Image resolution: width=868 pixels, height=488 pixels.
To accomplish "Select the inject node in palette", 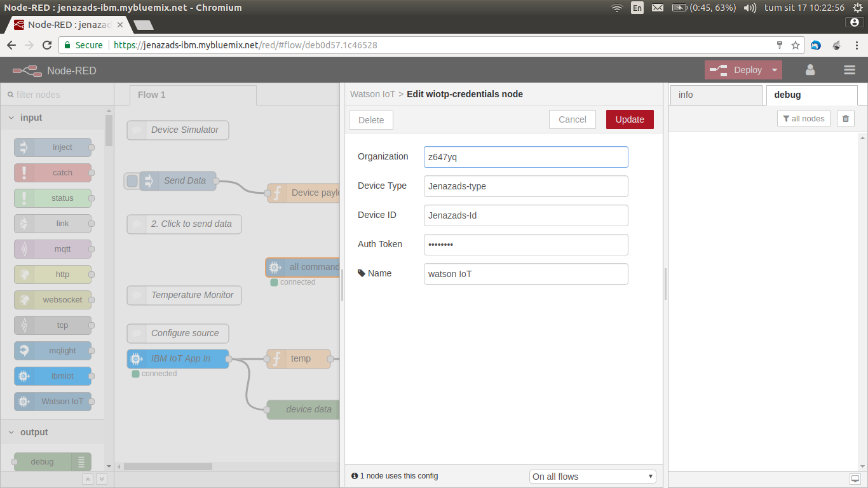I will 53,147.
